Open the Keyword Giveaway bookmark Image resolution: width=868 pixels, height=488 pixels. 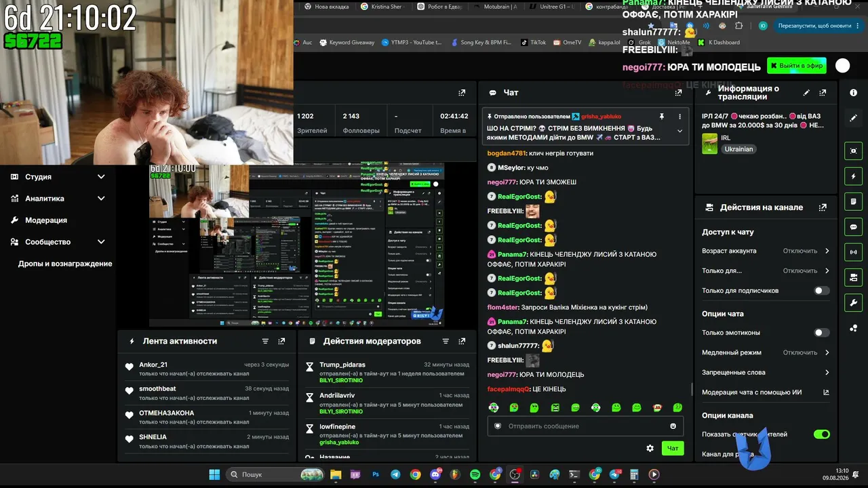pos(347,42)
